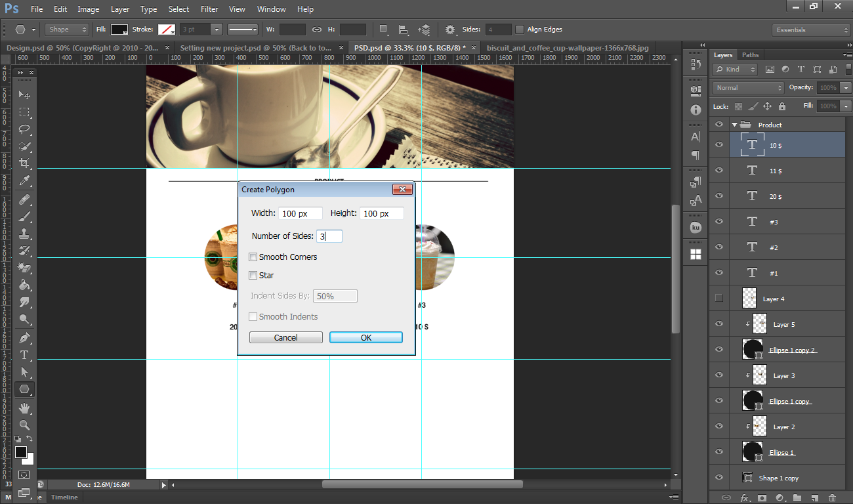Delete layer trash icon
853x504 pixels.
(x=832, y=498)
